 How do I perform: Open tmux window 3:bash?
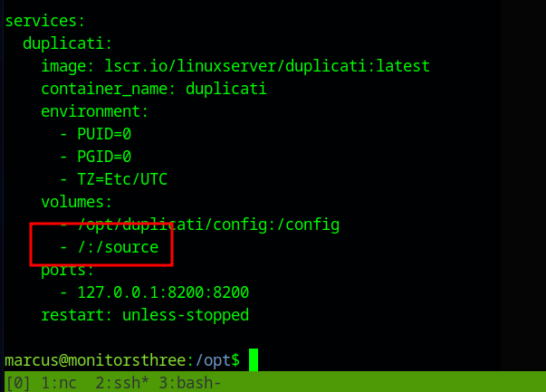(185, 383)
